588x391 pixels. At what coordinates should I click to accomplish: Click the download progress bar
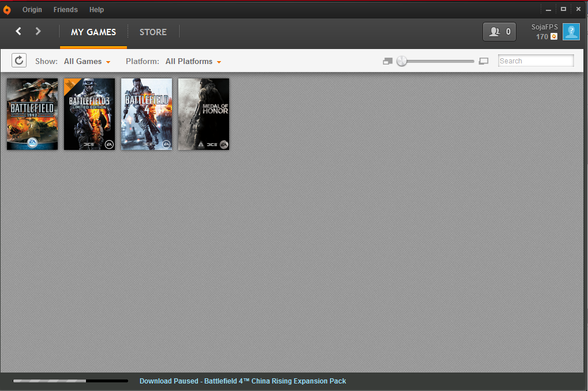click(x=70, y=381)
